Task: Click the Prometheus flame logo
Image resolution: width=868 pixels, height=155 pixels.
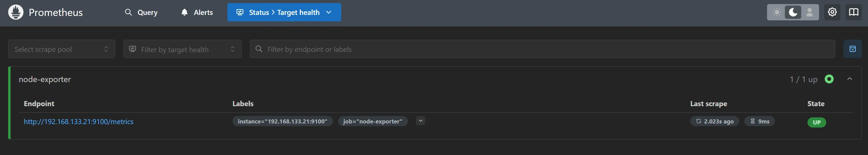Action: click(16, 13)
